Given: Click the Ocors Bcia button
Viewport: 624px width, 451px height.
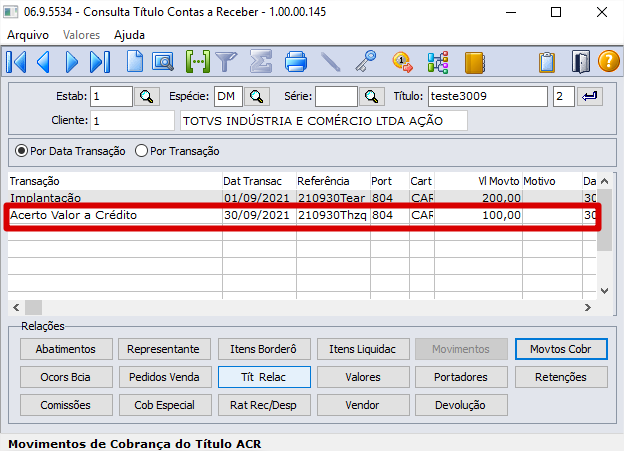Looking at the screenshot, I should pyautogui.click(x=66, y=377).
